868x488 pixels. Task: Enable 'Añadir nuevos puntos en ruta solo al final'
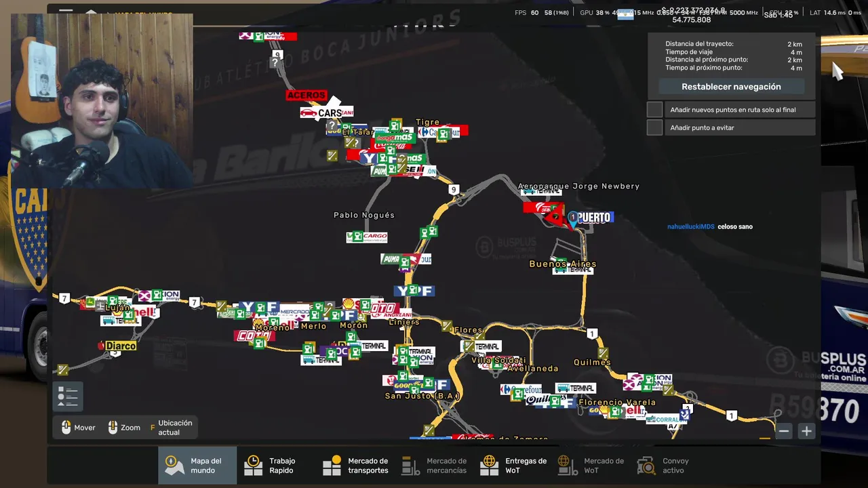pos(654,109)
